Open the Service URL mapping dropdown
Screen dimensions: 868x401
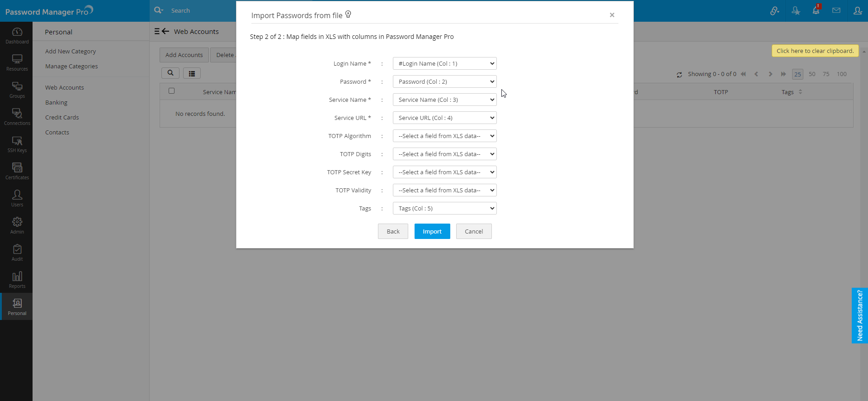pos(444,118)
